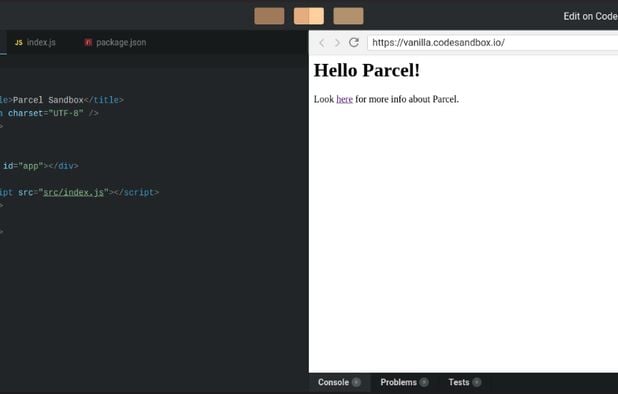Viewport: 618px width, 394px height.
Task: Click the src/index.js path in code
Action: [x=73, y=192]
